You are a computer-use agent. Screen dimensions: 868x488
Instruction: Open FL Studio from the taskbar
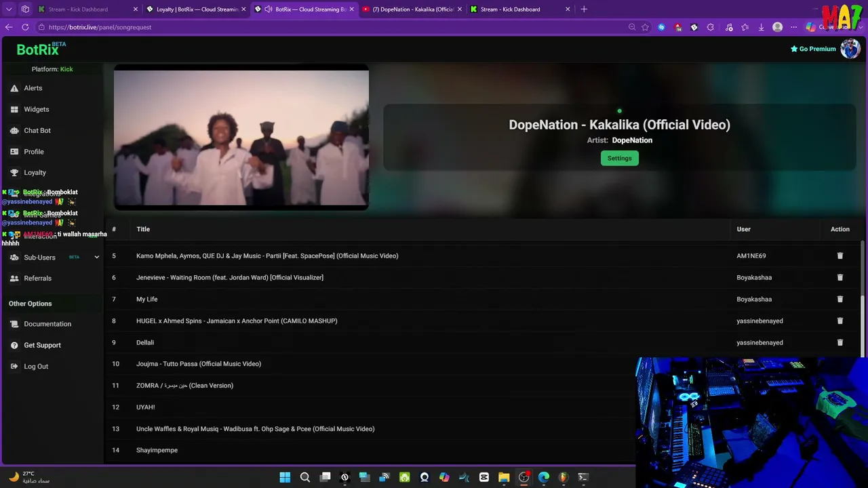pos(563,477)
